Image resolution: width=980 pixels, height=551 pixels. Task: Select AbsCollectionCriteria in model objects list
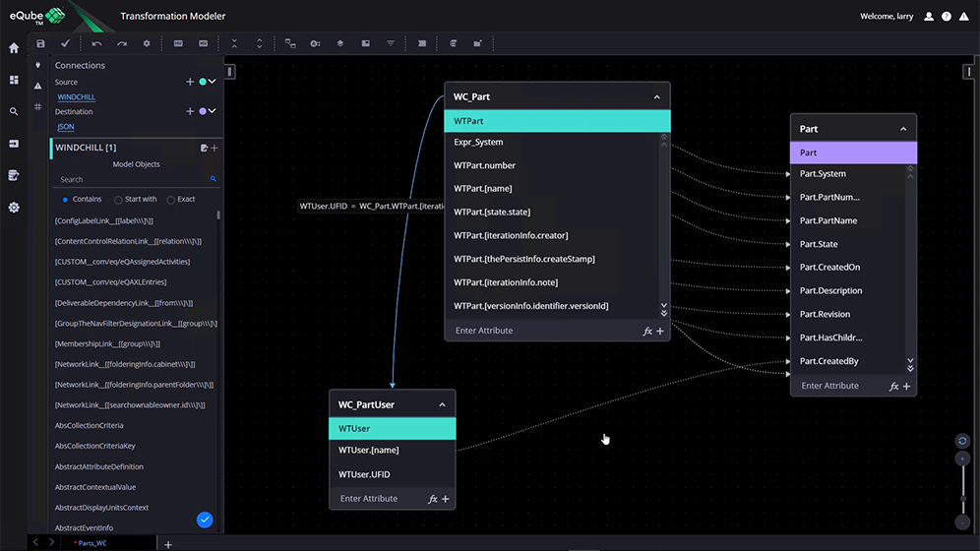pos(89,425)
